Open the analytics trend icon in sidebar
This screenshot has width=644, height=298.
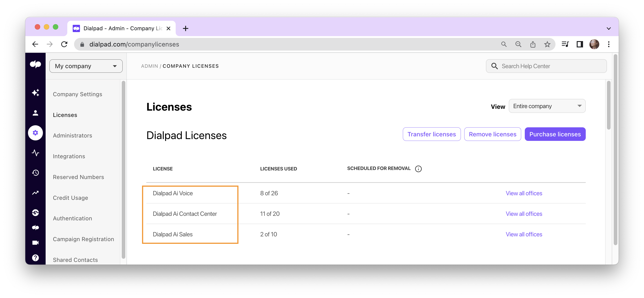[x=35, y=193]
